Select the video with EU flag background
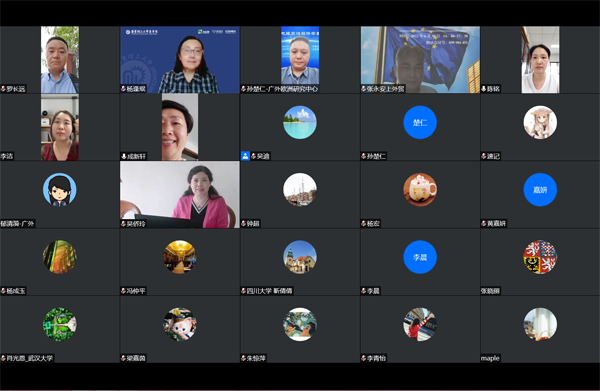Image resolution: width=600 pixels, height=391 pixels. pyautogui.click(x=420, y=60)
